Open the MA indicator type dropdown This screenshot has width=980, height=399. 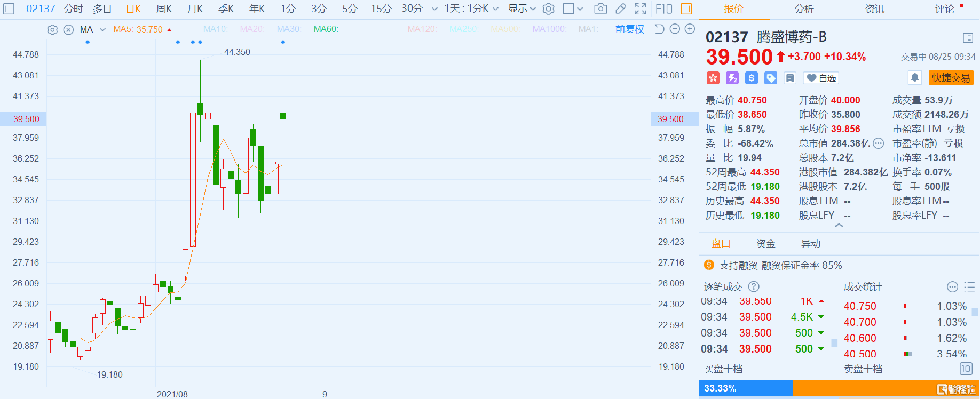tap(102, 29)
